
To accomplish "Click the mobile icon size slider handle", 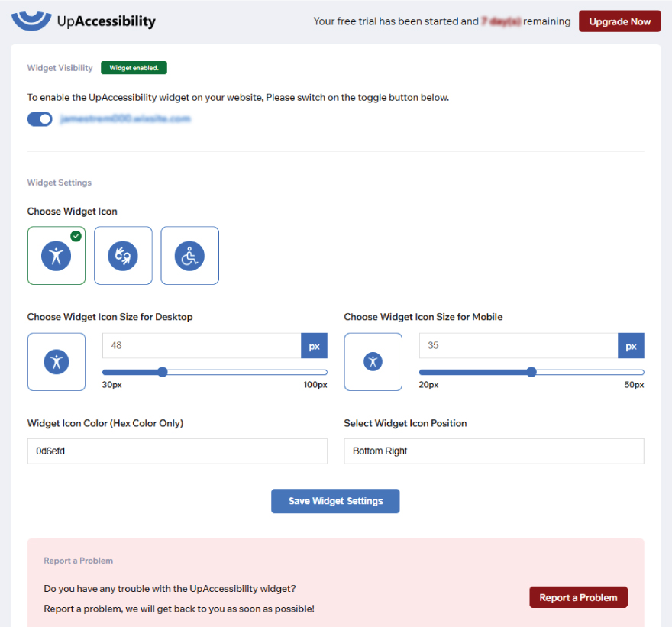I will 531,372.
